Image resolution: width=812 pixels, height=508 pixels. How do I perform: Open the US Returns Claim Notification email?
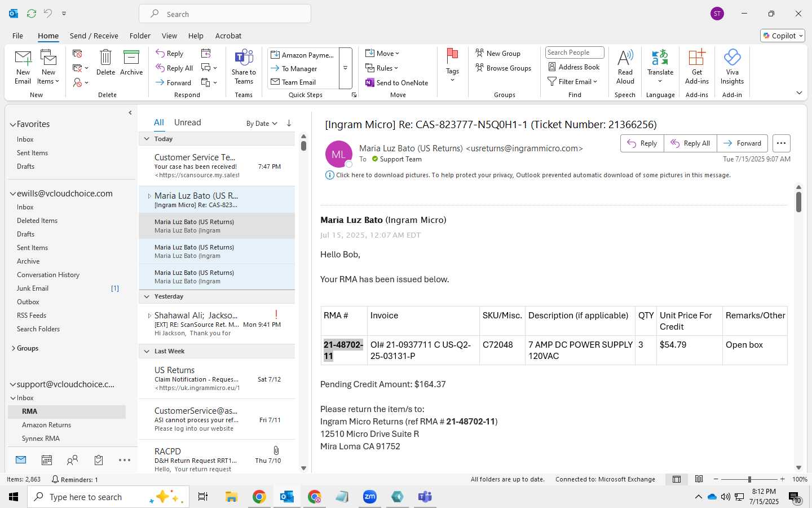(x=217, y=379)
